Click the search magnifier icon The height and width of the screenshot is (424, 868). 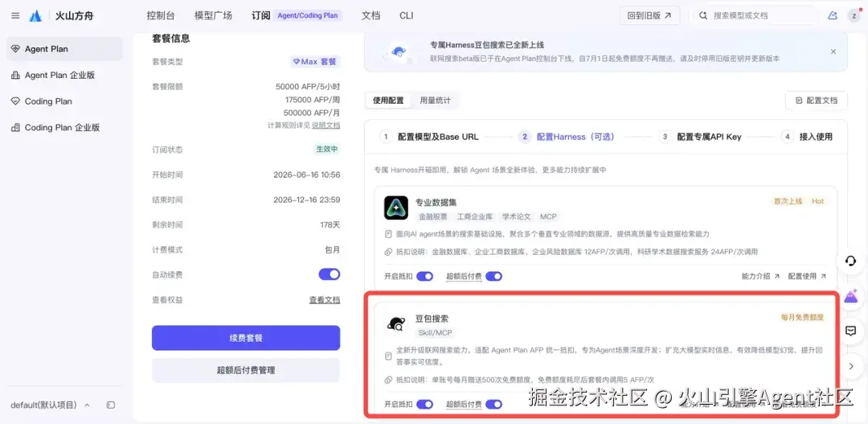[703, 15]
